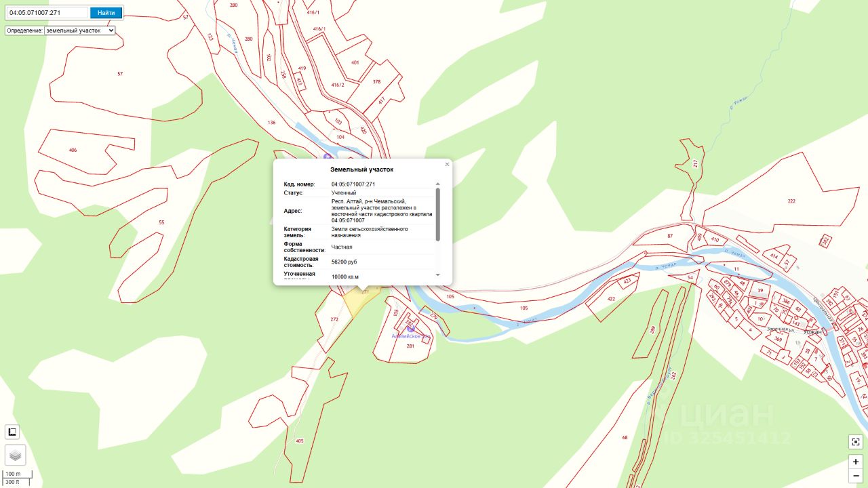Viewport: 868px width, 488px height.
Task: Click the popup title Земельный участок
Action: coord(361,169)
